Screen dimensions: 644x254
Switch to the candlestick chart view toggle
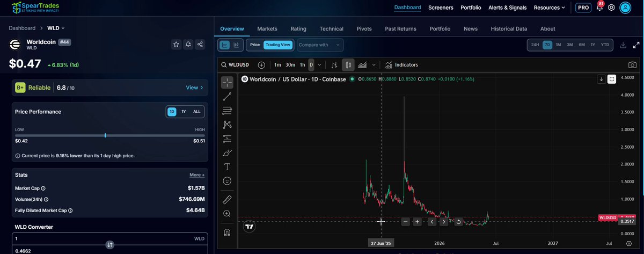coord(236,45)
